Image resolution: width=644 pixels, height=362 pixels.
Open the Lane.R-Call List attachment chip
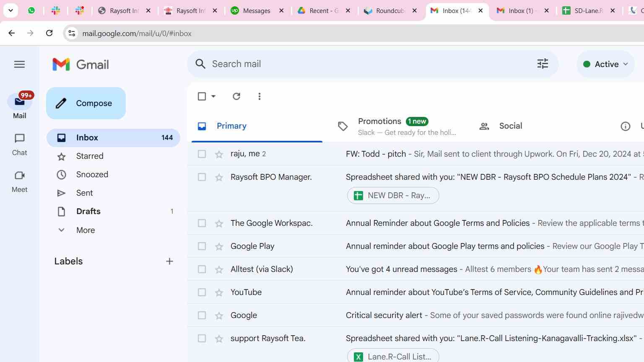pyautogui.click(x=393, y=357)
